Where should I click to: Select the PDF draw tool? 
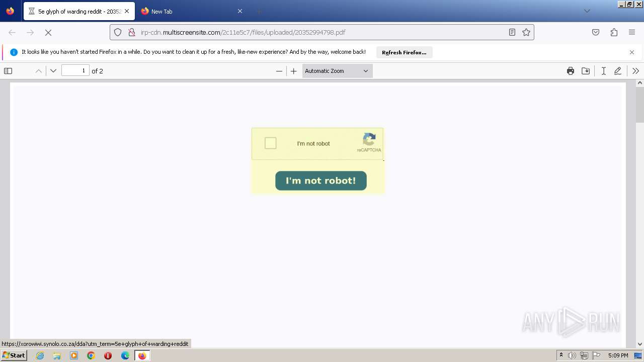coord(618,71)
